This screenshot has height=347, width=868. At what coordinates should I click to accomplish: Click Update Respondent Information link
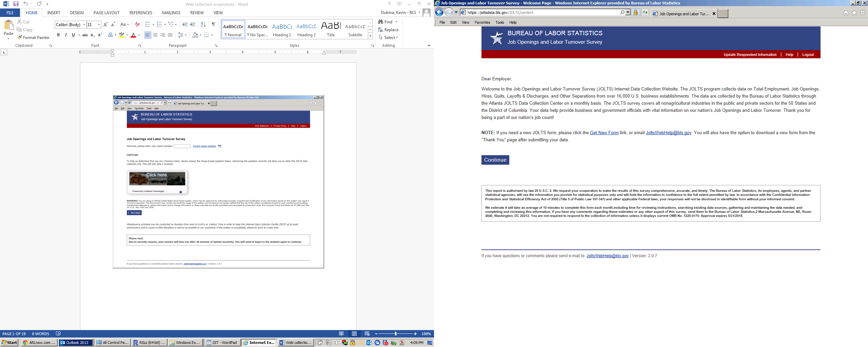pyautogui.click(x=750, y=55)
